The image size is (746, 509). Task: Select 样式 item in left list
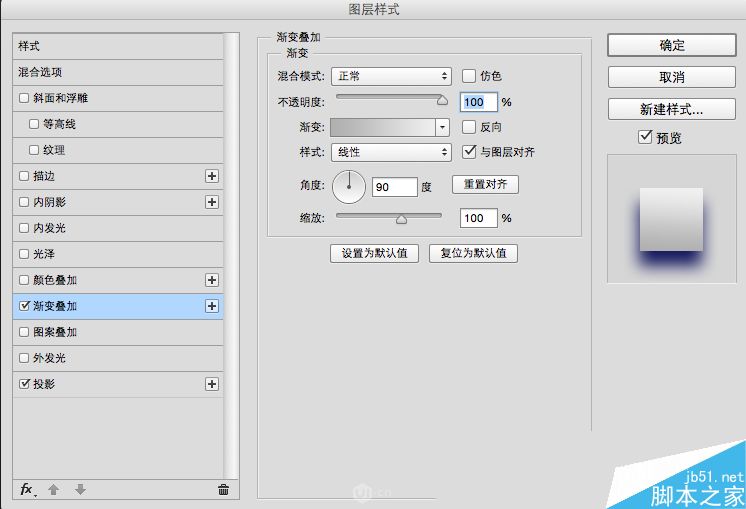pos(118,46)
